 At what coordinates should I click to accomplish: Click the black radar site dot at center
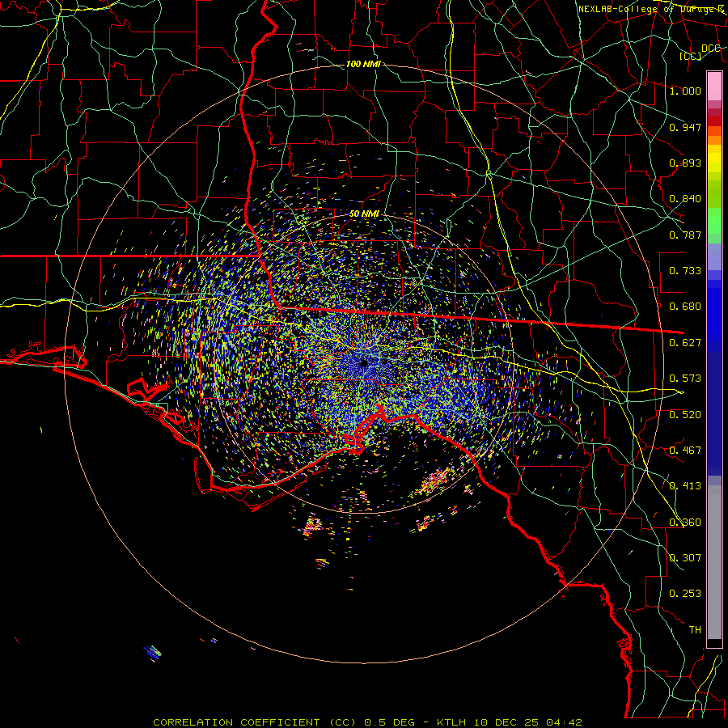click(365, 363)
